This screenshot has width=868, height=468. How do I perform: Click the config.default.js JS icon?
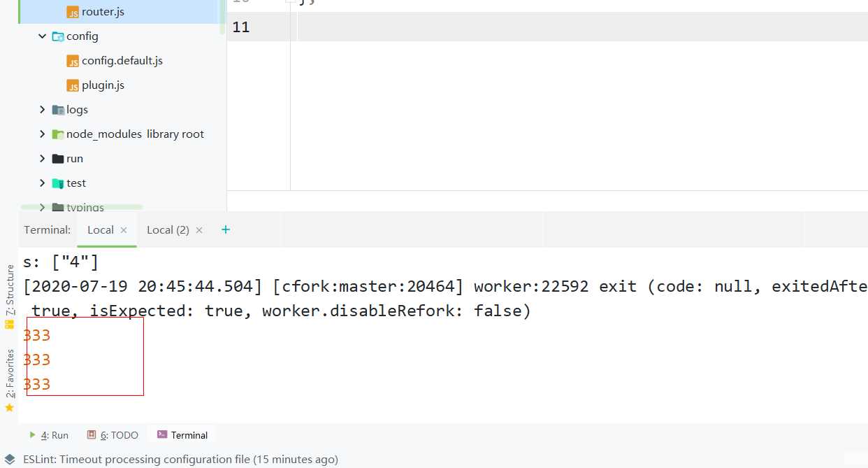73,61
